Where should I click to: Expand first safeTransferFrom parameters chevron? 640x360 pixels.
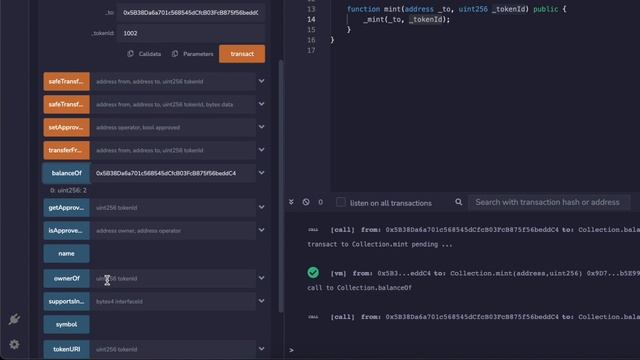pos(261,81)
